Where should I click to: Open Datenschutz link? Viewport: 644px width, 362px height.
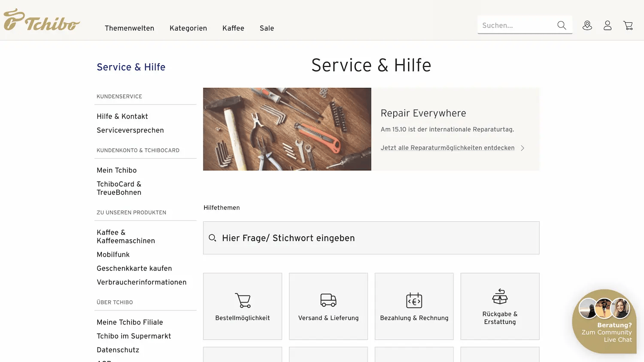pos(118,350)
